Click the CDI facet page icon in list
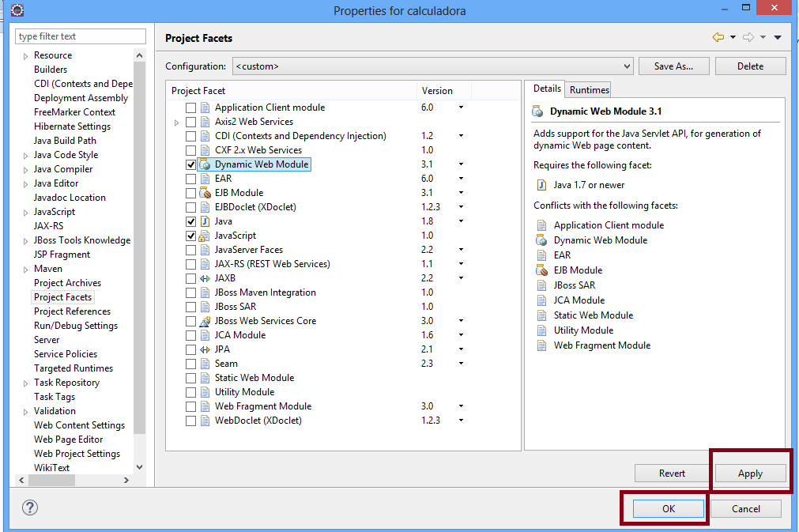 pyautogui.click(x=205, y=136)
